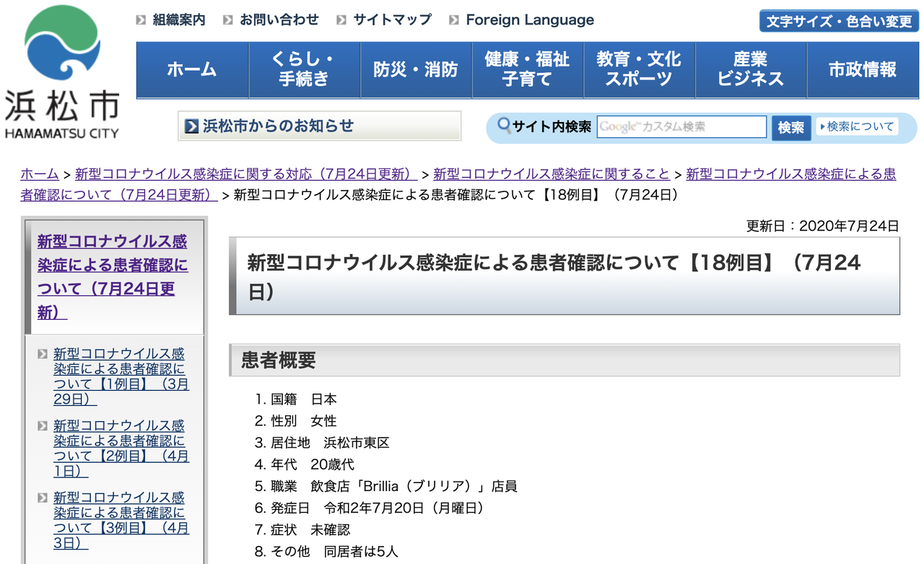Click the line 居住地 浜松市東区
This screenshot has width=924, height=564.
coord(330,443)
